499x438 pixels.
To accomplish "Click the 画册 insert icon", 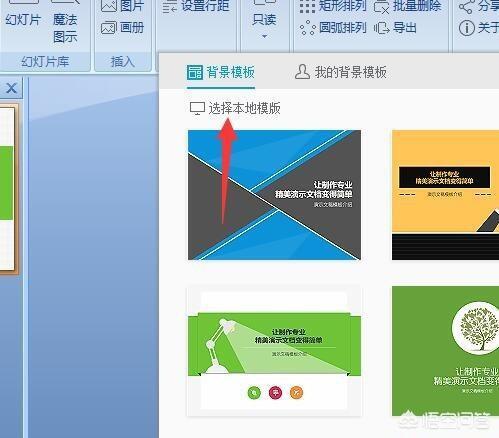I will (109, 28).
